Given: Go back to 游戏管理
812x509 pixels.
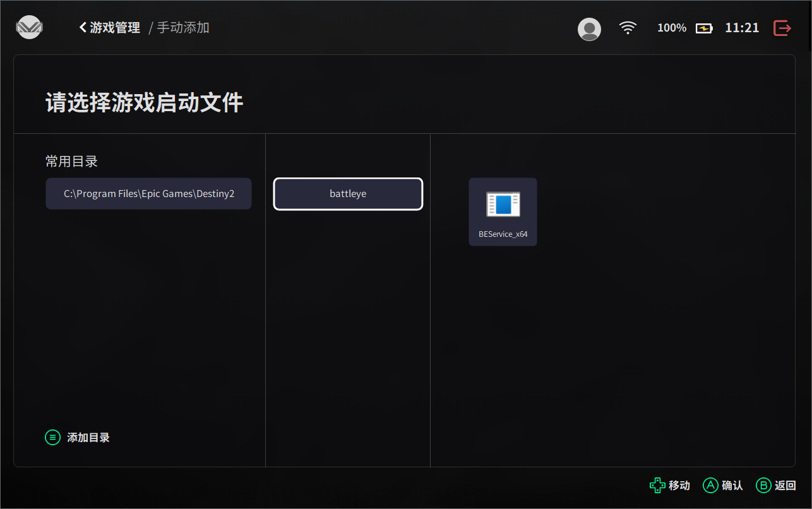Looking at the screenshot, I should click(110, 28).
